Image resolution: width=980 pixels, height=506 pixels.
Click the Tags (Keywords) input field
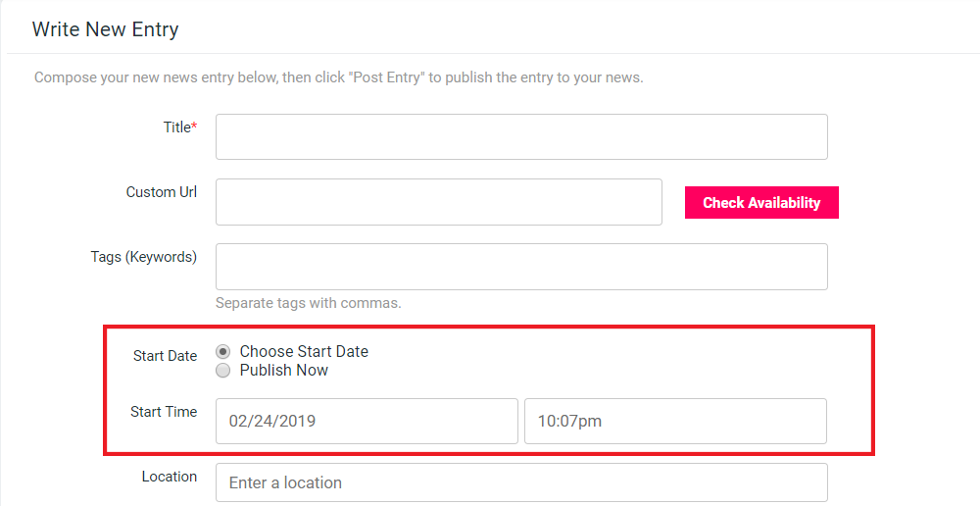point(521,267)
